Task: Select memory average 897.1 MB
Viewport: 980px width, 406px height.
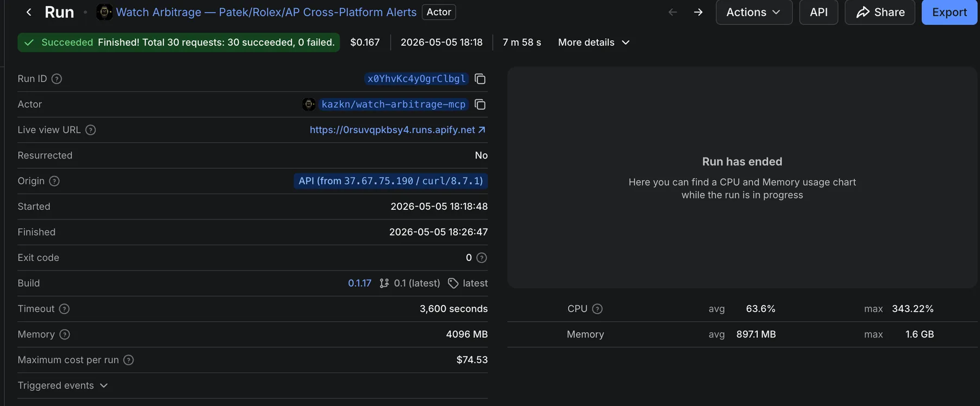Action: pyautogui.click(x=756, y=335)
